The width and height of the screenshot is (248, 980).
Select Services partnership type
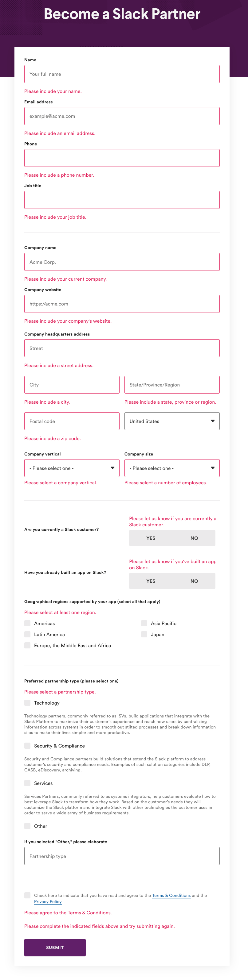(x=27, y=783)
